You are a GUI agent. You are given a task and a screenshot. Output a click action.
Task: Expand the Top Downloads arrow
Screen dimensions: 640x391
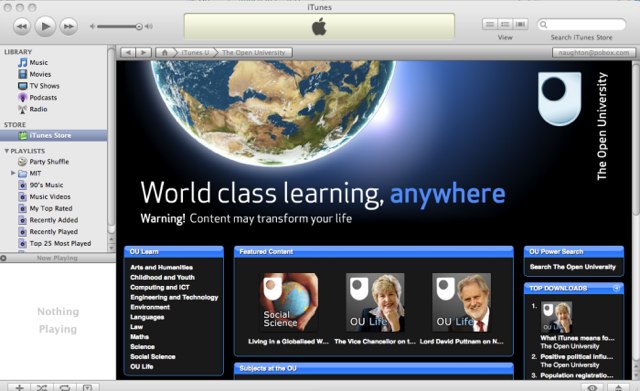tap(616, 288)
